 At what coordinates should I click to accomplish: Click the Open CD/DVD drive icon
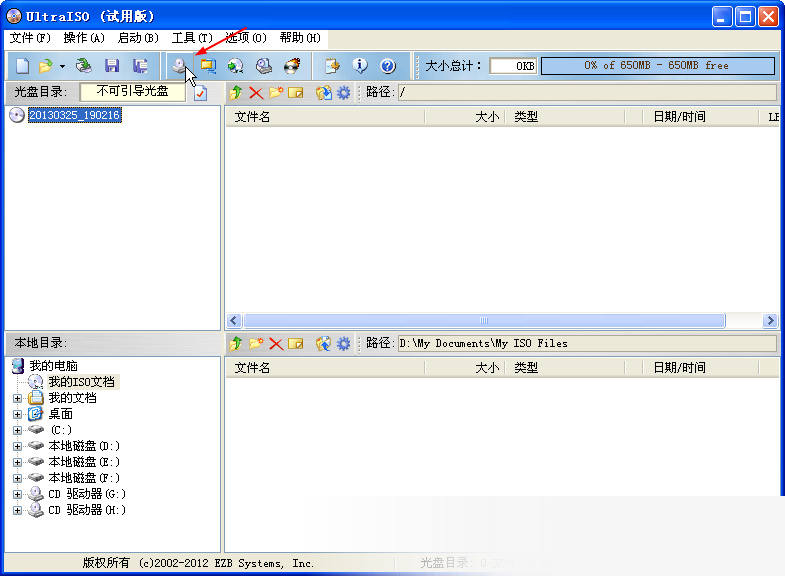pos(84,66)
